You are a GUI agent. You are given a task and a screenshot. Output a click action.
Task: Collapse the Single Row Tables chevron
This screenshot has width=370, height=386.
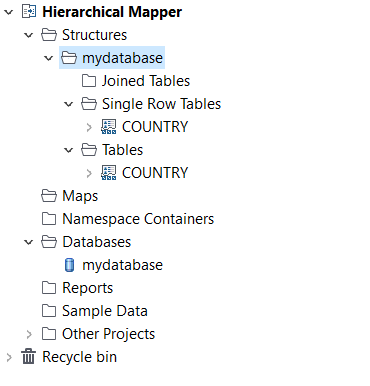[x=69, y=104]
